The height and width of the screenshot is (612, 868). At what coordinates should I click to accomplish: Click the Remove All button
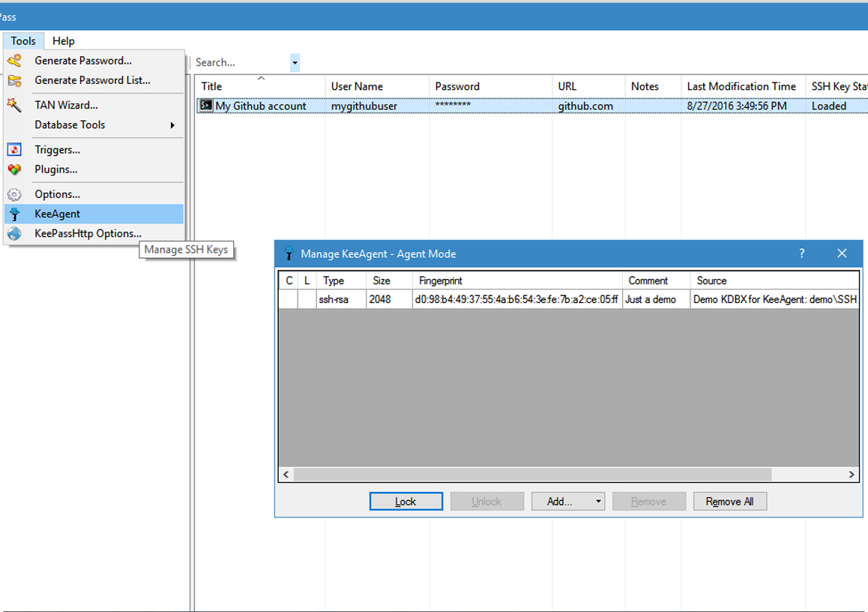[729, 501]
